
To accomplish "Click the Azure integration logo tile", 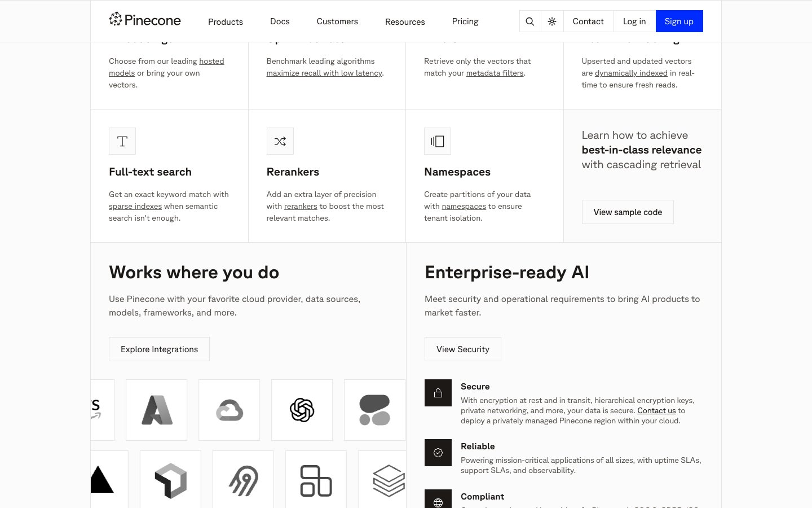I will point(156,410).
